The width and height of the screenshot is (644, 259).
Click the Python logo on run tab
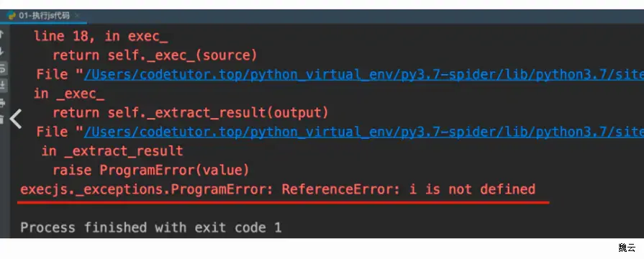tap(12, 16)
